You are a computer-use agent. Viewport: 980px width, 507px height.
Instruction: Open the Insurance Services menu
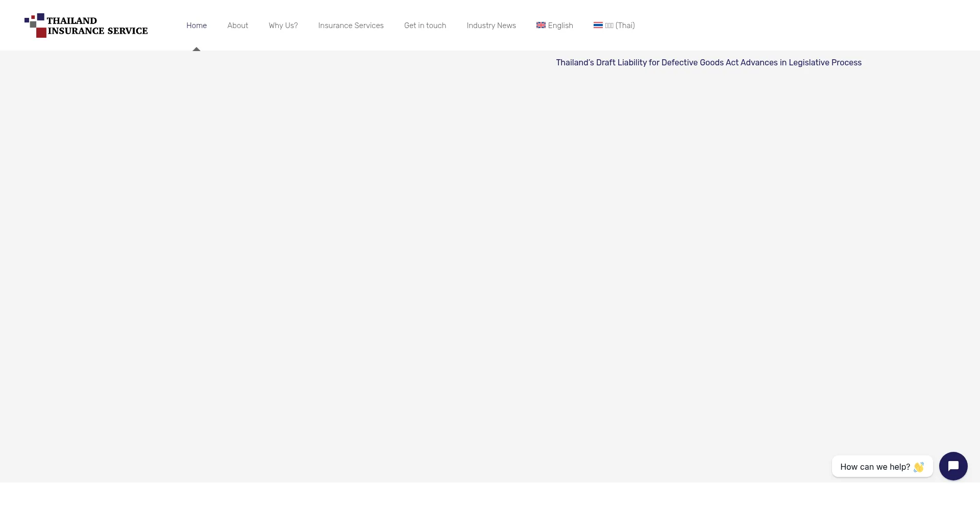tap(351, 26)
